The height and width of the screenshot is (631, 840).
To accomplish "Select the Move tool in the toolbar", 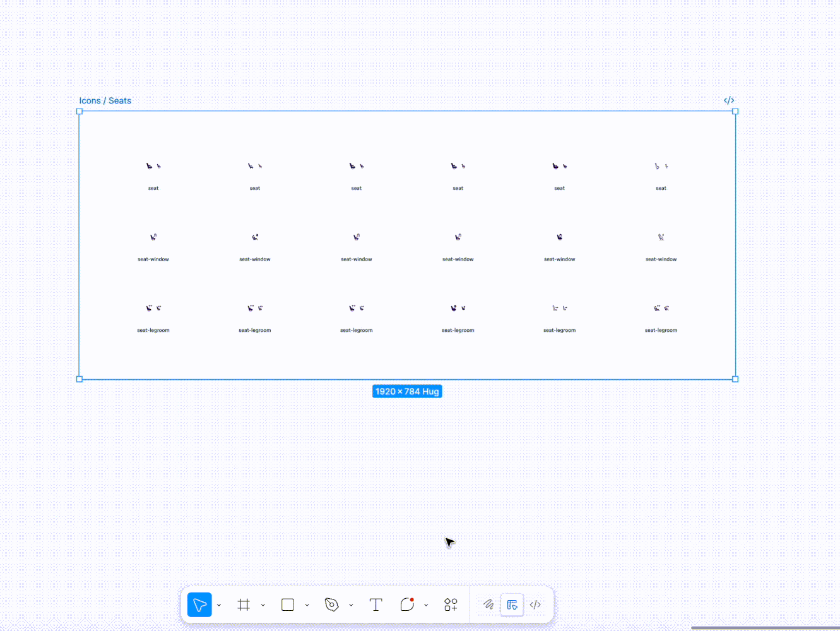I will point(199,605).
